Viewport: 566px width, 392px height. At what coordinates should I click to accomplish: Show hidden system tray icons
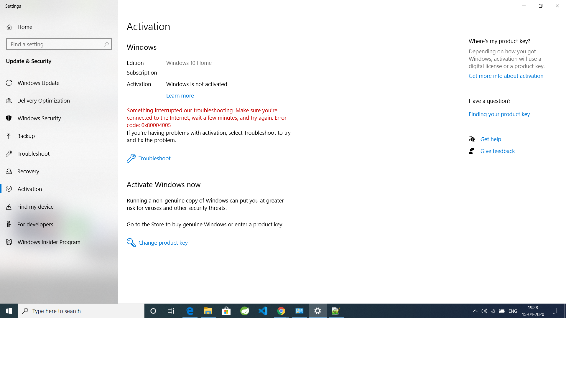[475, 311]
